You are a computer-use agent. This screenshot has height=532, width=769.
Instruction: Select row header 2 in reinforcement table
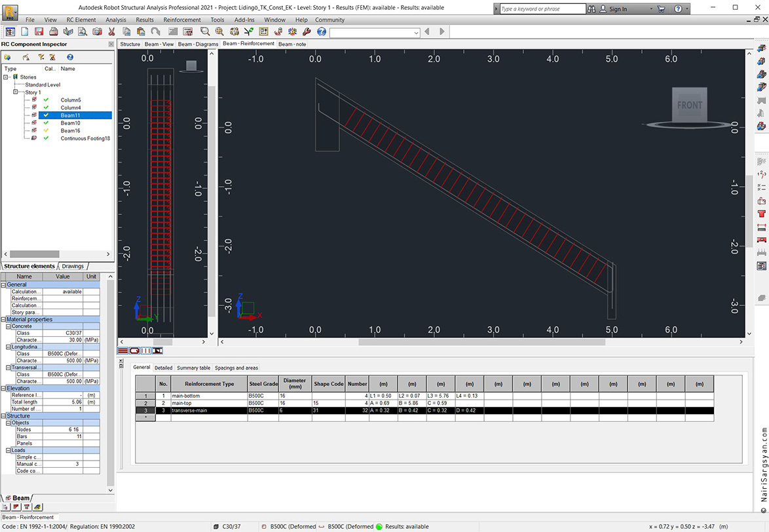click(x=145, y=403)
